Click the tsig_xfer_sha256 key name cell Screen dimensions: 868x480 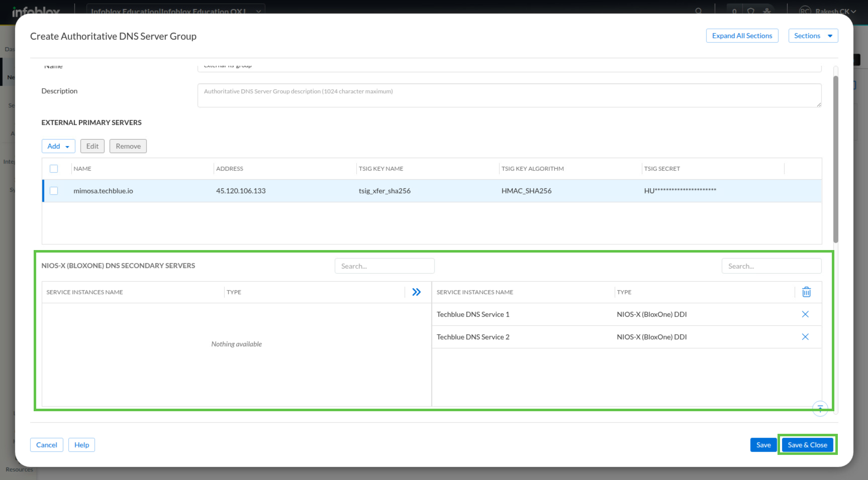[x=384, y=191]
